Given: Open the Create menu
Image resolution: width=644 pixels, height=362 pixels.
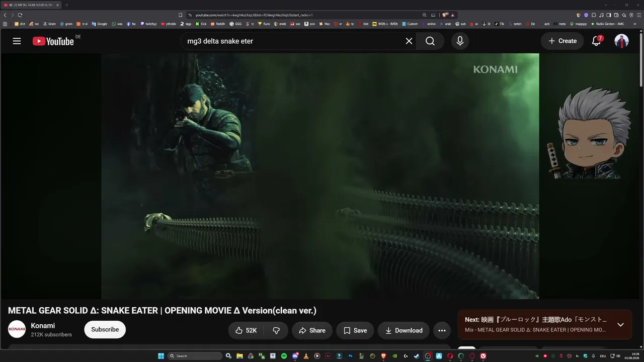Looking at the screenshot, I should (x=562, y=41).
